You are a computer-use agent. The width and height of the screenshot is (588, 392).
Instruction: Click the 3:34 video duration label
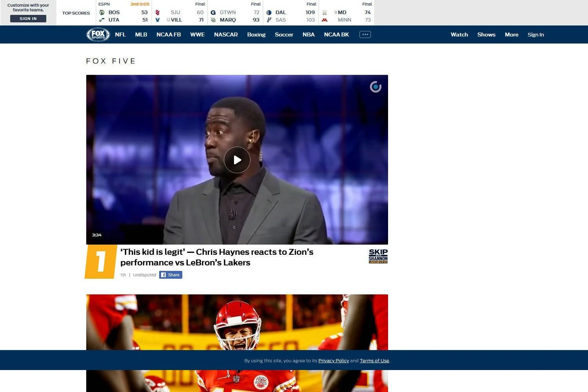click(x=97, y=235)
